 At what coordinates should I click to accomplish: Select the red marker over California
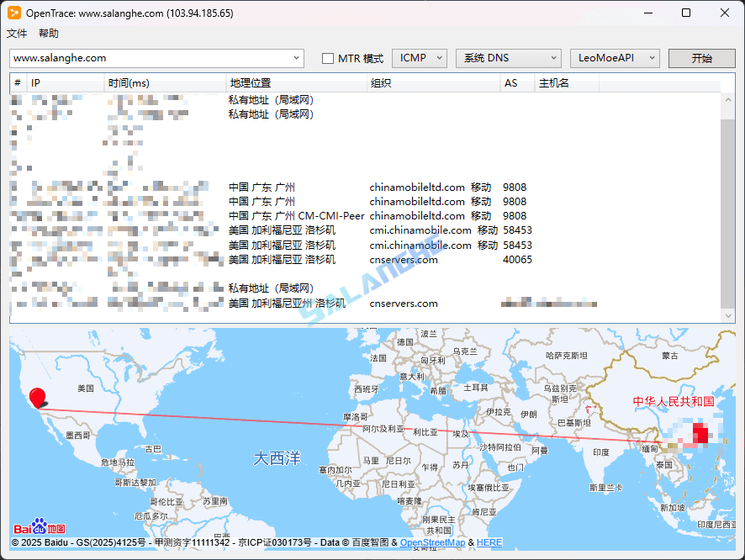click(36, 397)
